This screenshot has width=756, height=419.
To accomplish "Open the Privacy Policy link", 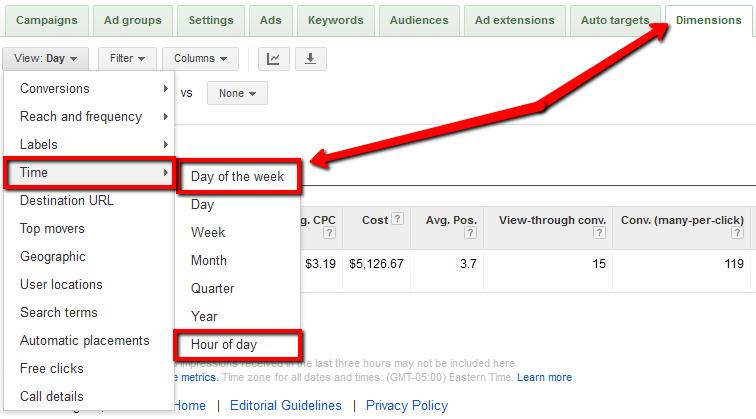I will click(x=407, y=406).
